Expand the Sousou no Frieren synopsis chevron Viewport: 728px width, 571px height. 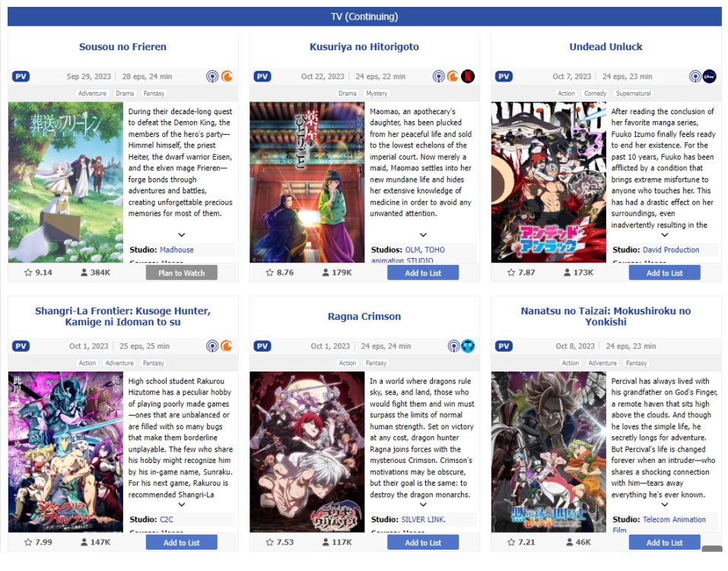point(182,235)
